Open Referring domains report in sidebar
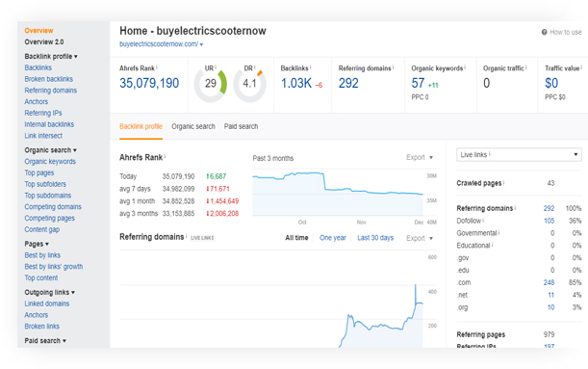The width and height of the screenshot is (588, 369). pos(51,91)
